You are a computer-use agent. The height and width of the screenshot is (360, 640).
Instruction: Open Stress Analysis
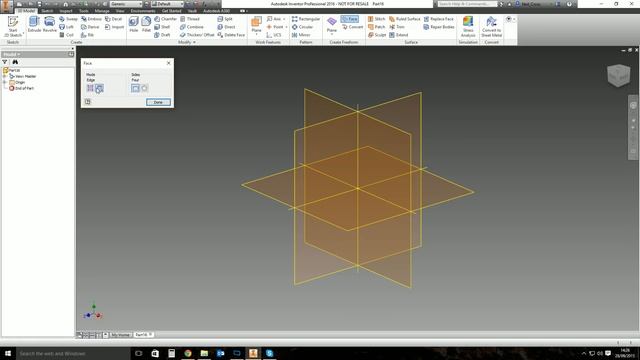point(468,27)
